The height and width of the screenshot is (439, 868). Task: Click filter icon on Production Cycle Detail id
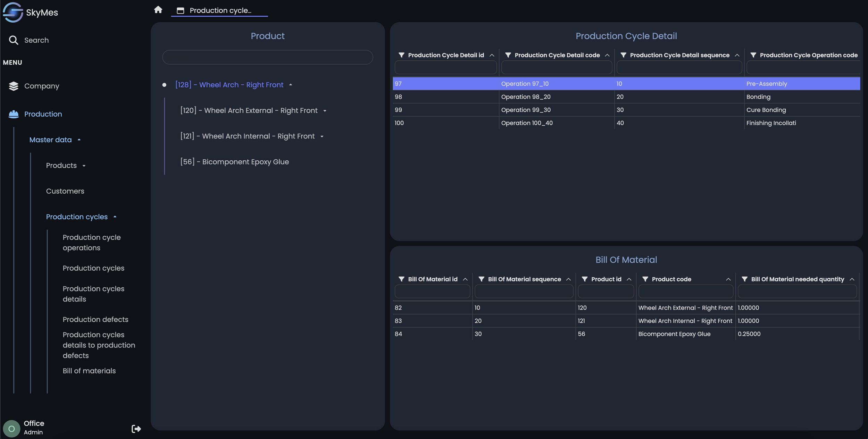pyautogui.click(x=401, y=55)
